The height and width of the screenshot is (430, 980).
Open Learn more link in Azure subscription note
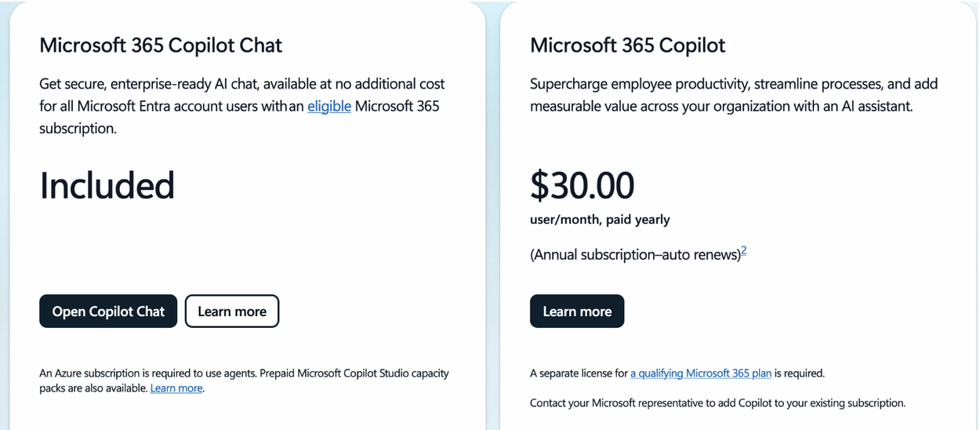click(x=176, y=388)
